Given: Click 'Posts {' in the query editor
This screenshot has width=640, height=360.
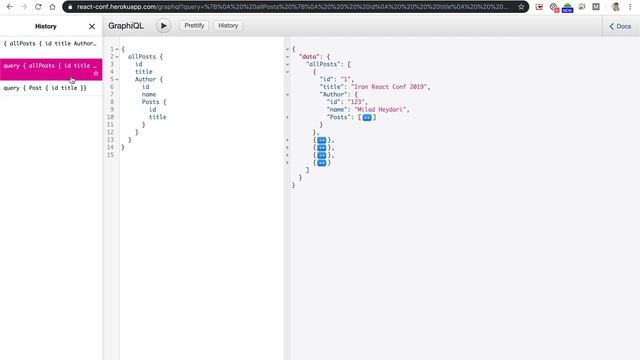Looking at the screenshot, I should coord(154,102).
